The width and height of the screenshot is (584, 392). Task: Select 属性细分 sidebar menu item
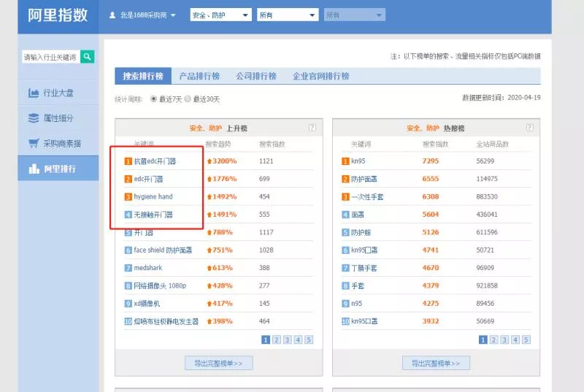(58, 118)
